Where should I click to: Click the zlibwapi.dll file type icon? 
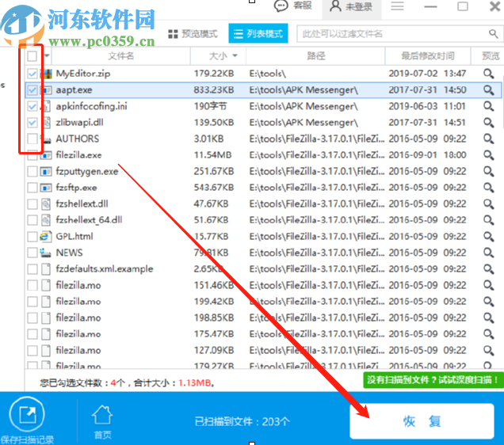coord(46,123)
